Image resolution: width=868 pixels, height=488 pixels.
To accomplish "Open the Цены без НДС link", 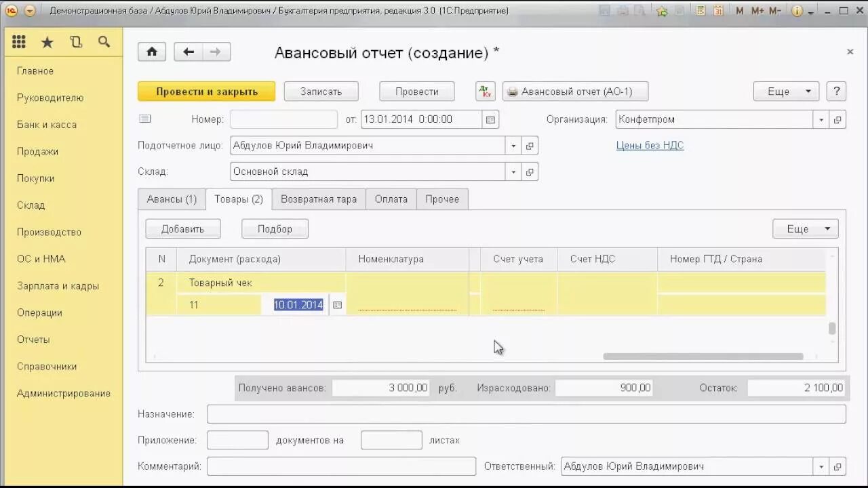I will pos(650,146).
